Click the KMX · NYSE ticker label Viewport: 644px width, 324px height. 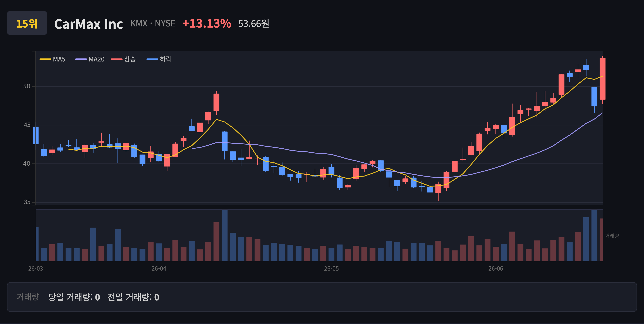coord(153,23)
